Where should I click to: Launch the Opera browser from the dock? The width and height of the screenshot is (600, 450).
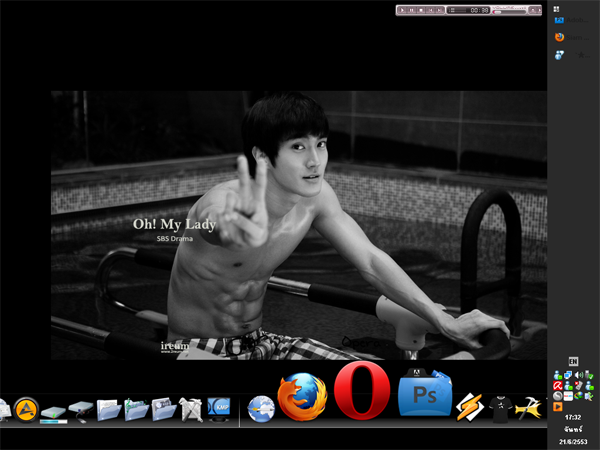click(362, 390)
